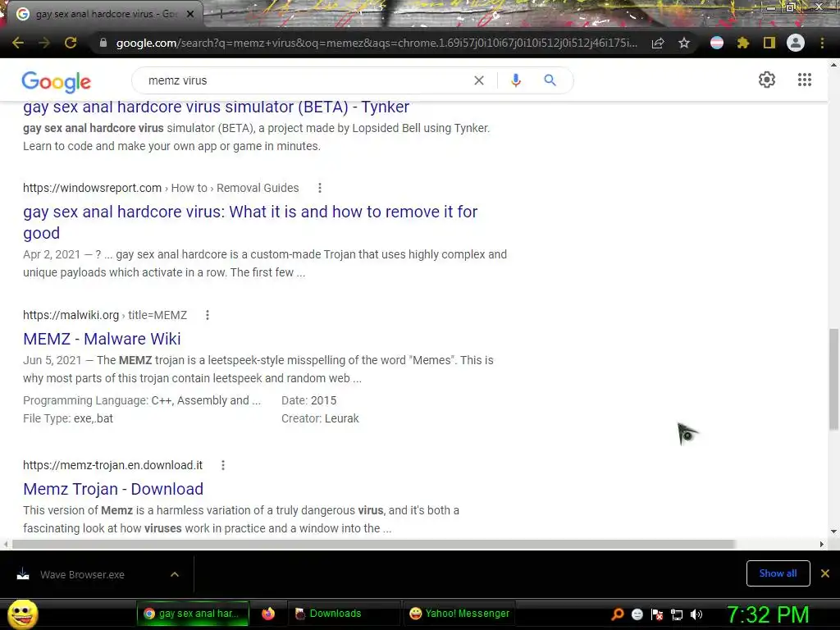Close the current browser tab

[190, 14]
